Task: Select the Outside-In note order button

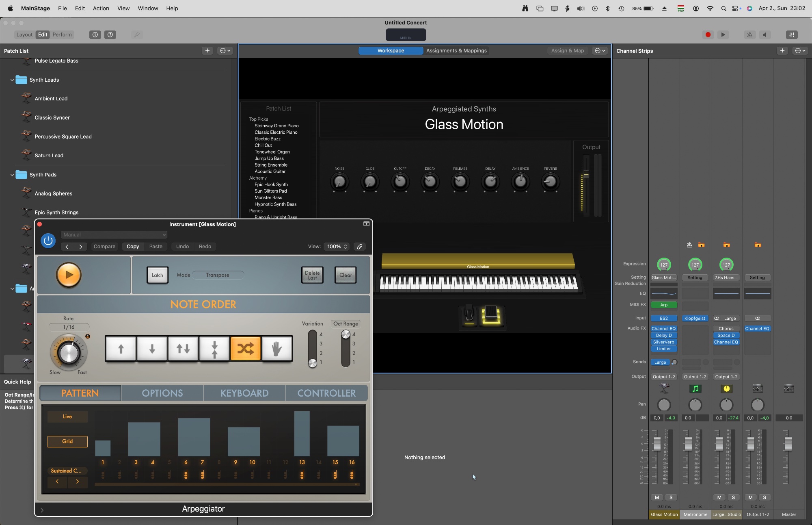Action: pos(214,348)
